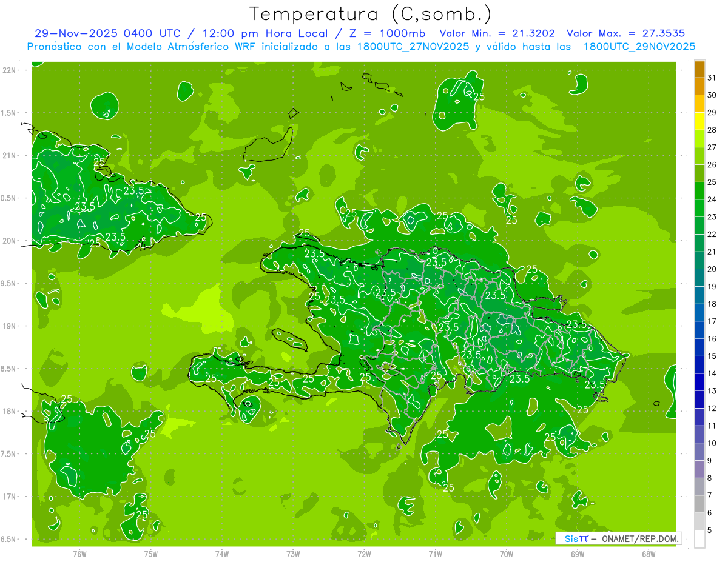Click the '20N' latitude axis label
This screenshot has width=728, height=562.
pyautogui.click(x=10, y=241)
